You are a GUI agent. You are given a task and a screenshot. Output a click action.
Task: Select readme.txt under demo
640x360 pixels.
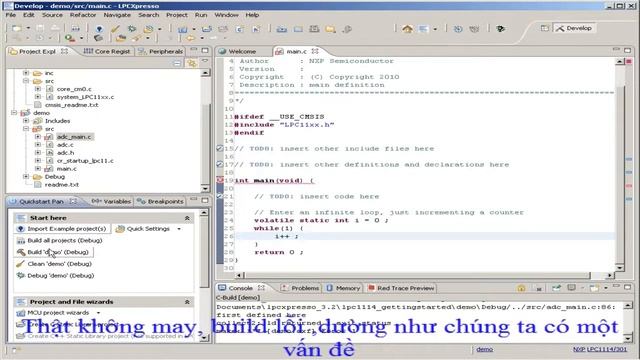(x=62, y=184)
